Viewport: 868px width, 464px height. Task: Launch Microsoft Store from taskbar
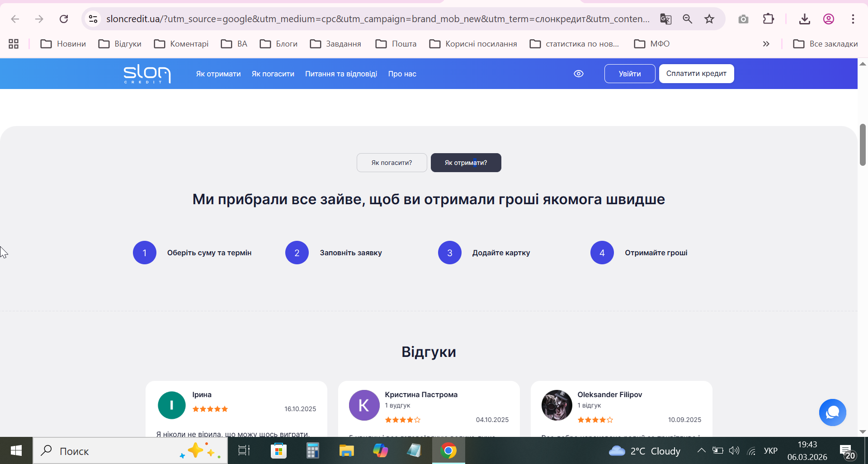tap(278, 450)
